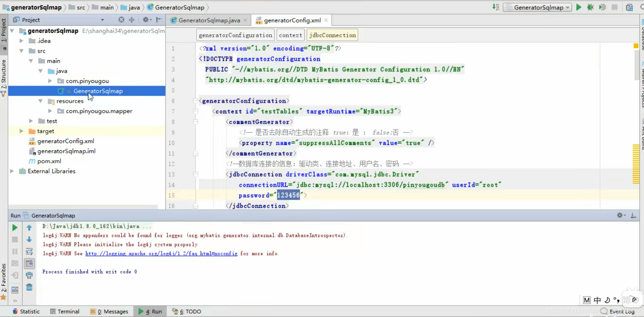Click the Down the Stack Trace arrow
This screenshot has height=317, width=644.
[29, 239]
